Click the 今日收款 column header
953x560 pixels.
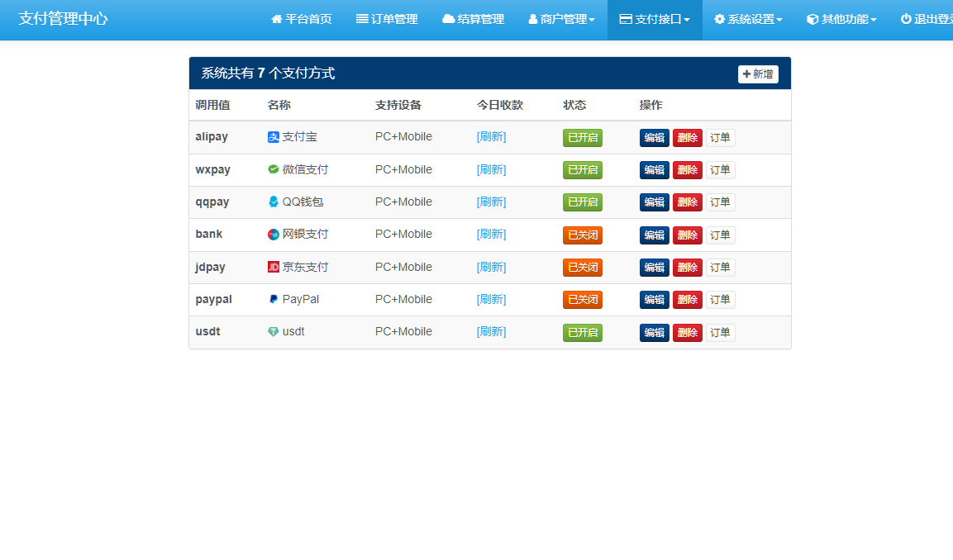click(x=499, y=105)
